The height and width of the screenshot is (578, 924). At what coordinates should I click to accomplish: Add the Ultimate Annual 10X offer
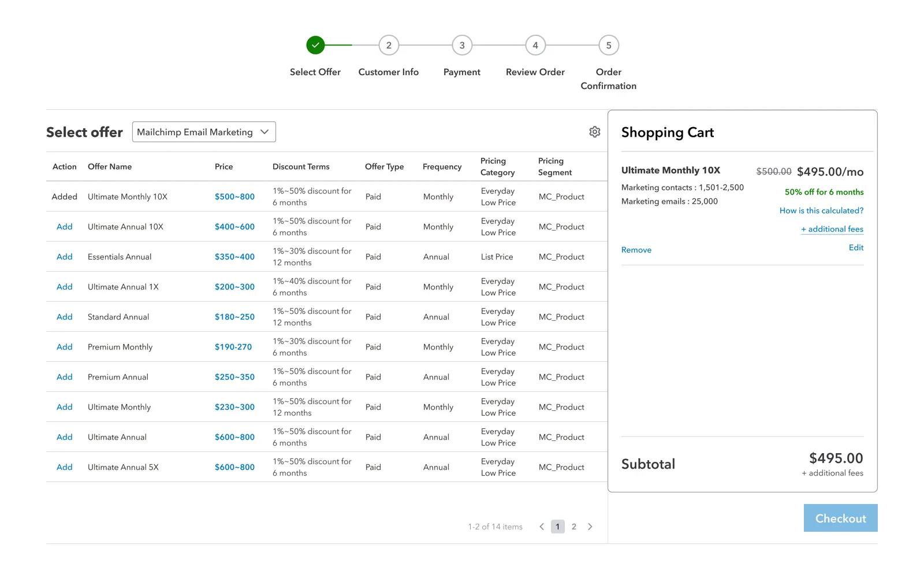(65, 227)
